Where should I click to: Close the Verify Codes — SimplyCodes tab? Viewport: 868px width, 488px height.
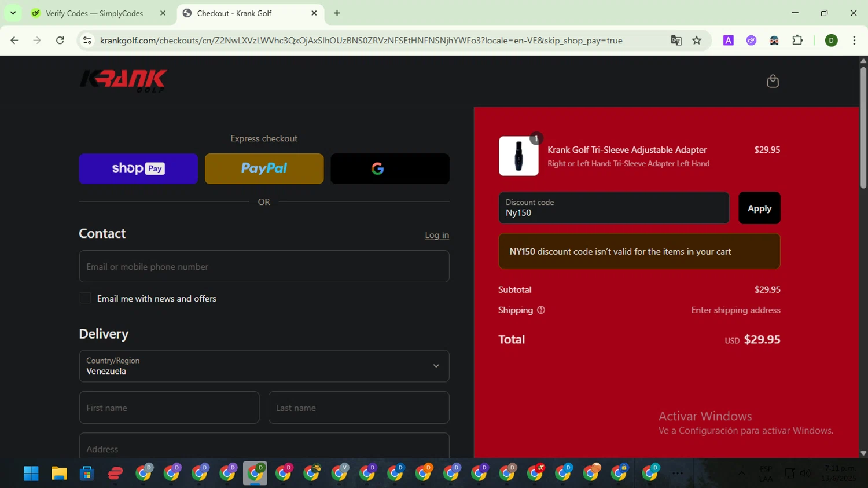(x=163, y=13)
